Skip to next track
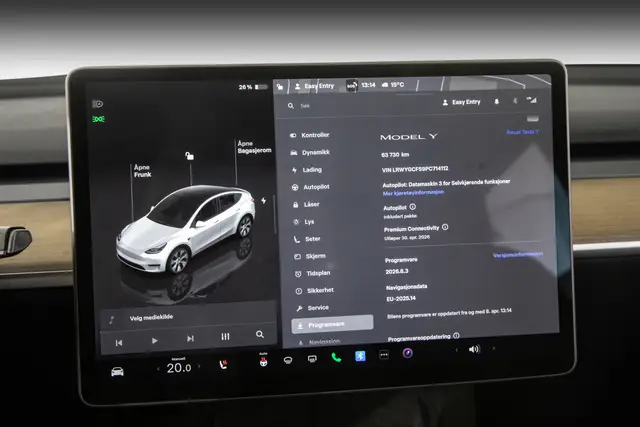This screenshot has height=427, width=640. tap(190, 338)
